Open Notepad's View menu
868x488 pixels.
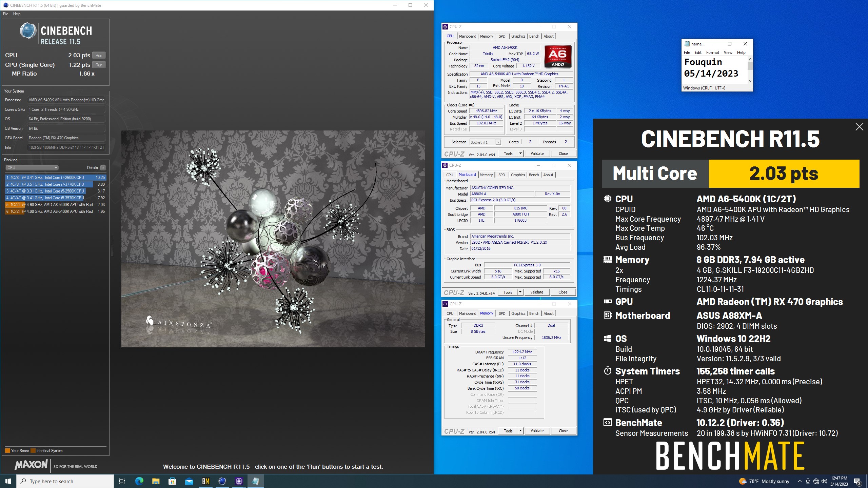[728, 53]
